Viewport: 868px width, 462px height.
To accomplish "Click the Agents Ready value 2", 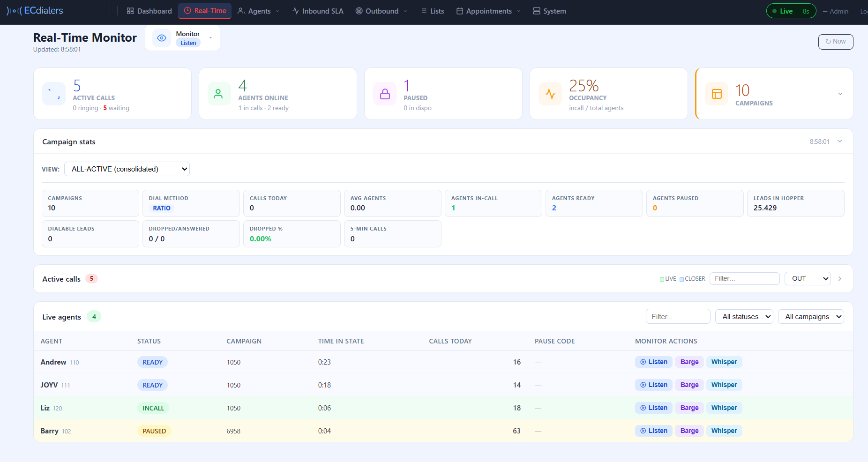I will tap(554, 208).
